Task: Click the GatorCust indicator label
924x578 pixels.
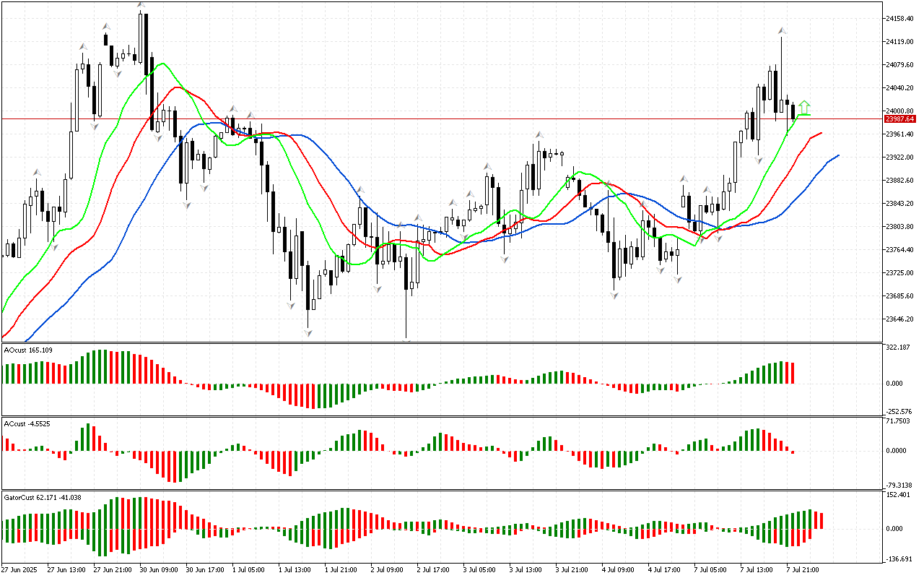Action: pyautogui.click(x=42, y=497)
